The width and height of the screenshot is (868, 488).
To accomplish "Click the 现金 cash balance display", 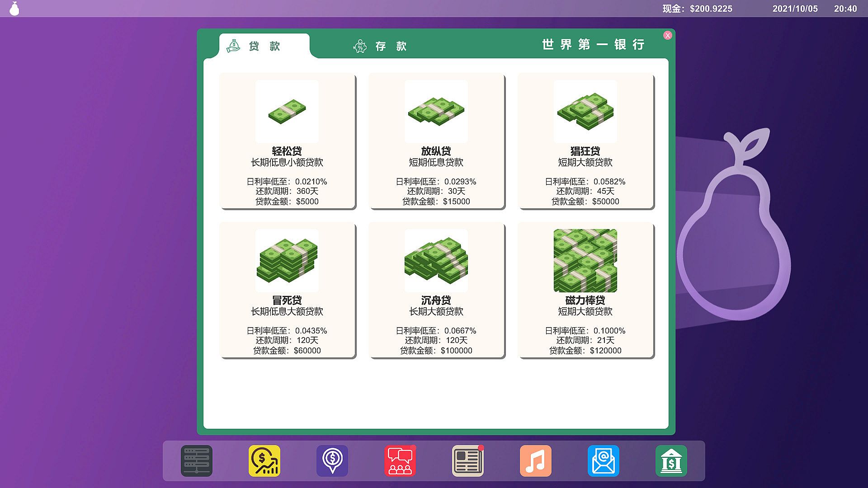I will pos(697,9).
